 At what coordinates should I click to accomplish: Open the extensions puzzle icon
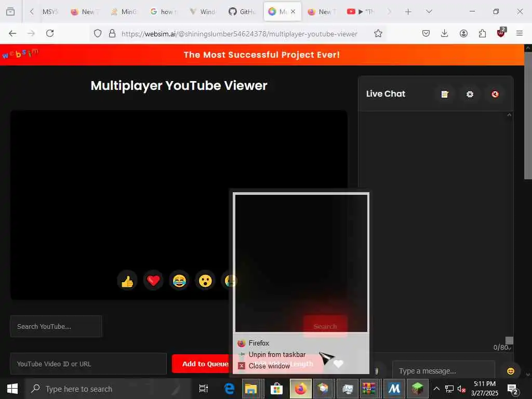(482, 33)
